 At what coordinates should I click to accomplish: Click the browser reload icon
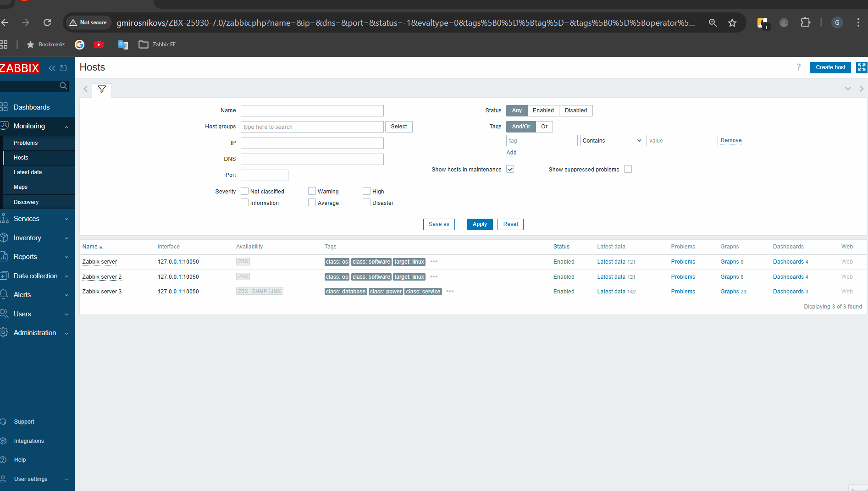tap(47, 22)
